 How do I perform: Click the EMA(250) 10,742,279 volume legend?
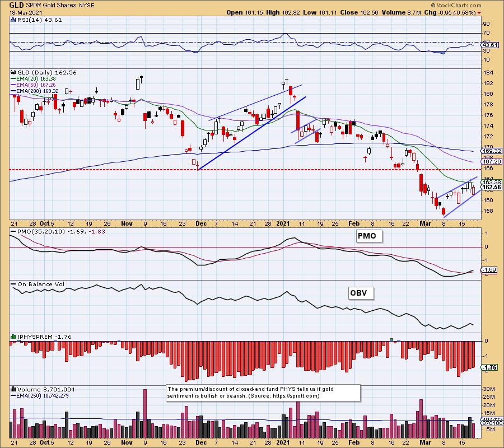(x=43, y=395)
